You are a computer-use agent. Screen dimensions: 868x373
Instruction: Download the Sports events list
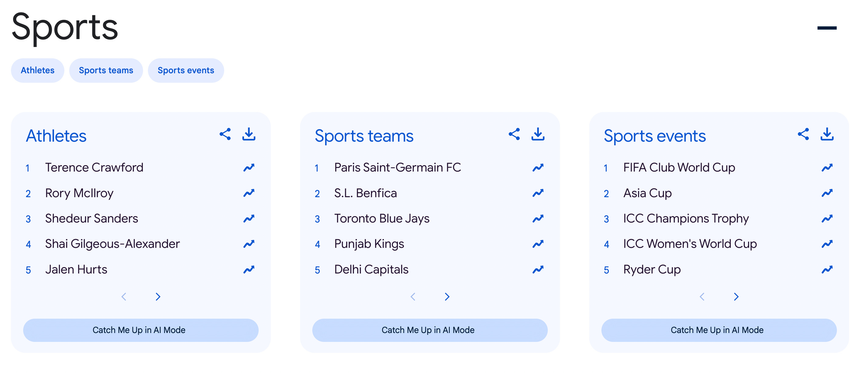coord(827,134)
